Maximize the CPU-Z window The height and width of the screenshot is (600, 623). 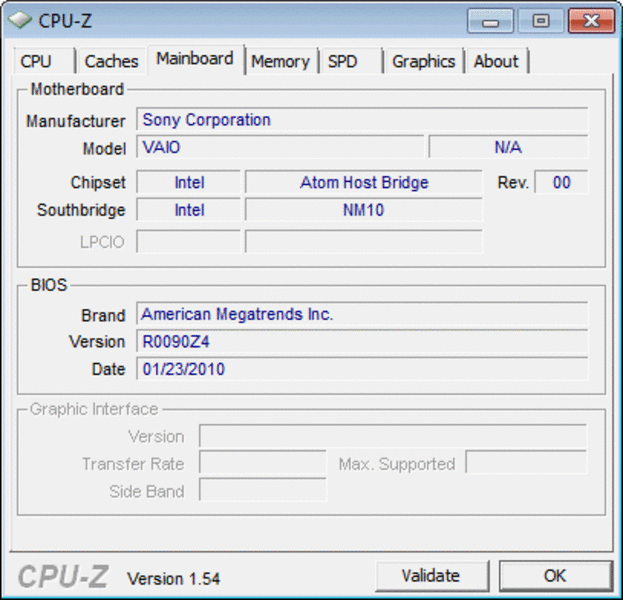point(540,21)
